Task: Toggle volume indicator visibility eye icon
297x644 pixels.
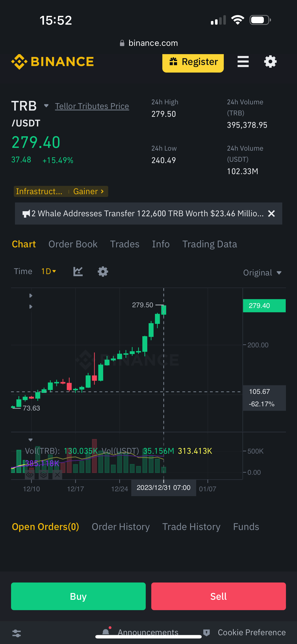Action: pos(30,474)
